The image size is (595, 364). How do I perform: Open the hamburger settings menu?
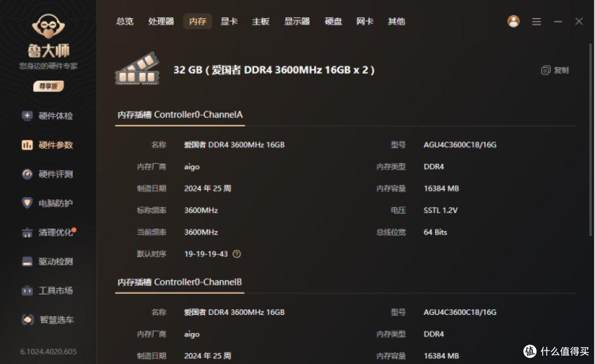click(536, 21)
